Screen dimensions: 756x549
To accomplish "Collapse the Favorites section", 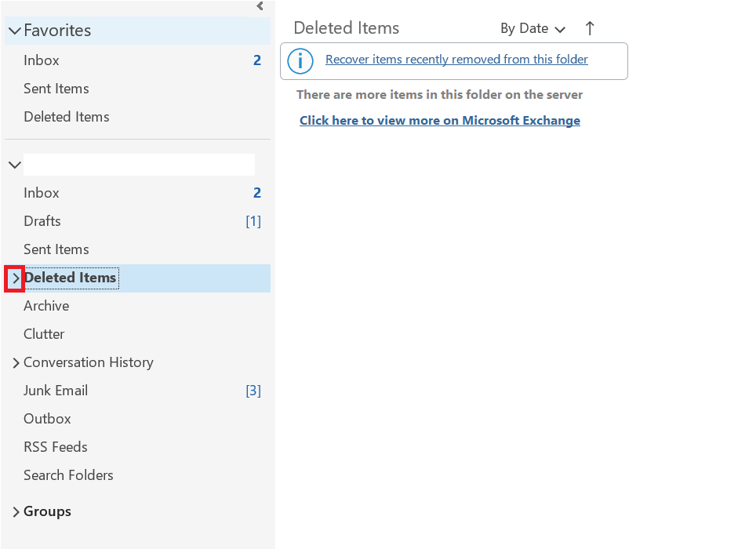I will 15,31.
